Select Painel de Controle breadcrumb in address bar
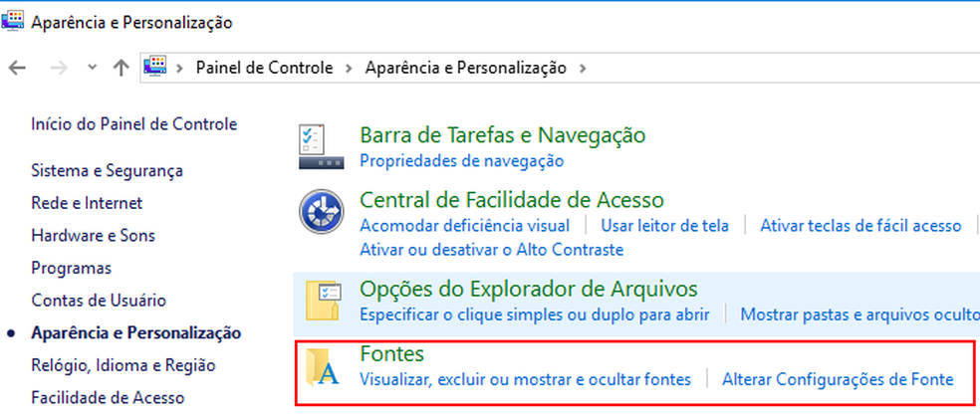 pos(263,68)
